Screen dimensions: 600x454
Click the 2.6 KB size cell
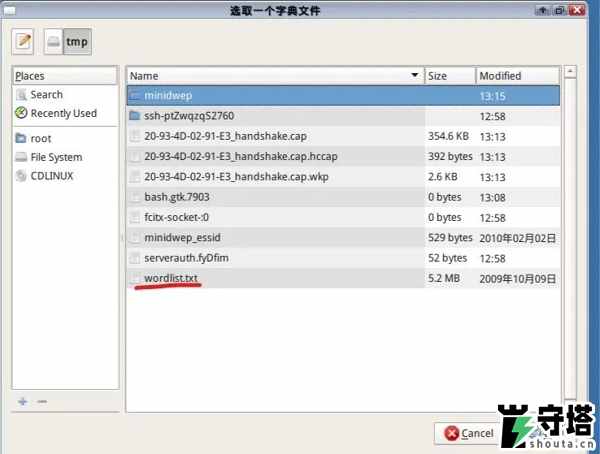[x=443, y=177]
